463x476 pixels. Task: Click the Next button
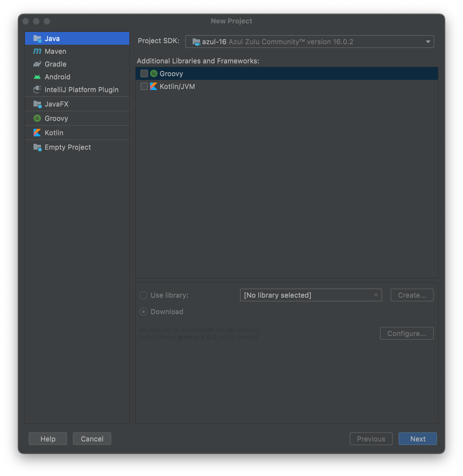point(417,439)
